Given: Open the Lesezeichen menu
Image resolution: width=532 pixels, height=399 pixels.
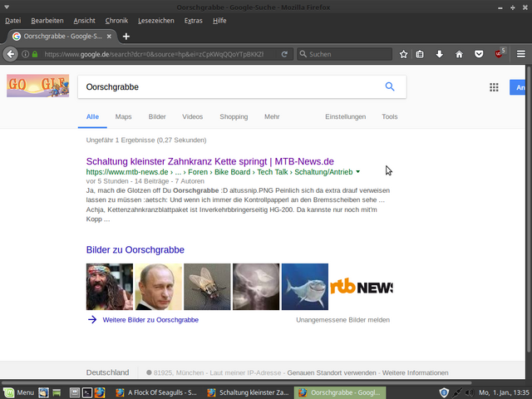Looking at the screenshot, I should (x=156, y=21).
